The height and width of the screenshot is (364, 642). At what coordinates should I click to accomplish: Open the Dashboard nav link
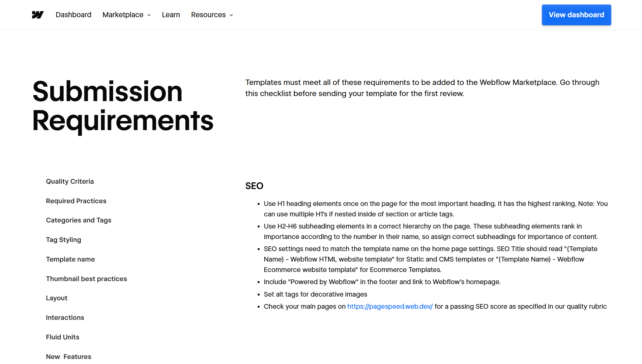(74, 15)
